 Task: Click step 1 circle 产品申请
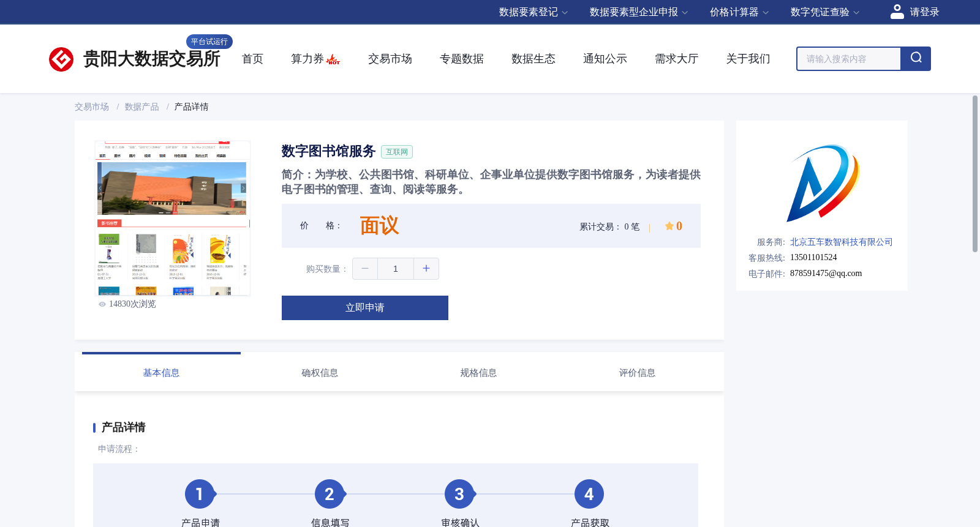pos(200,494)
